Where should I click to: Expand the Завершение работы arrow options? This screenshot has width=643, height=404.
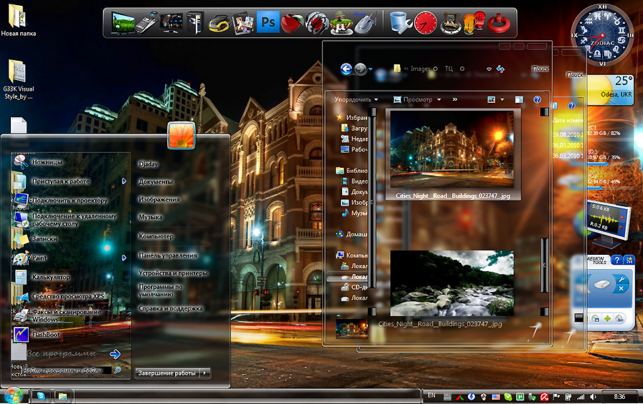[205, 373]
